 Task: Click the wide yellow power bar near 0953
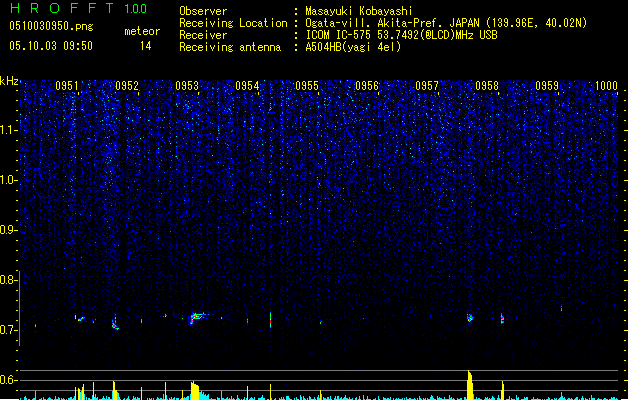[195, 390]
